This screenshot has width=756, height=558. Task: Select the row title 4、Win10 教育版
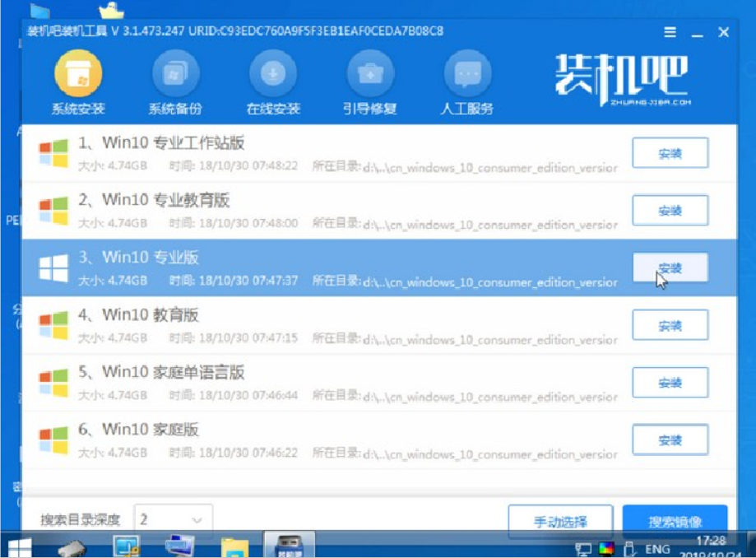[138, 315]
